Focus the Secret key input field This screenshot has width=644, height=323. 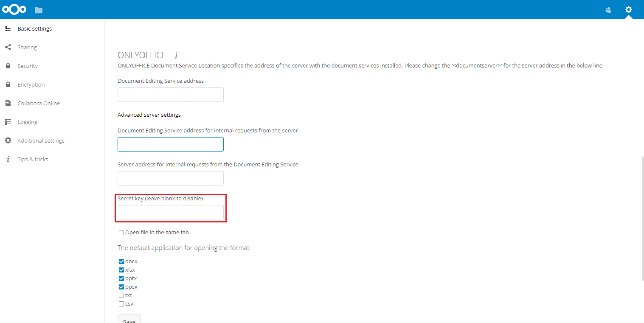171,212
